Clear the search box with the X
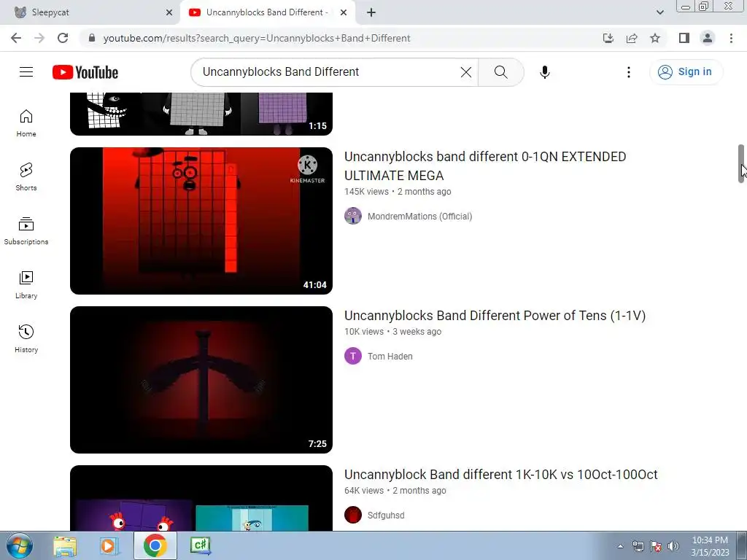The height and width of the screenshot is (560, 747). (x=466, y=72)
